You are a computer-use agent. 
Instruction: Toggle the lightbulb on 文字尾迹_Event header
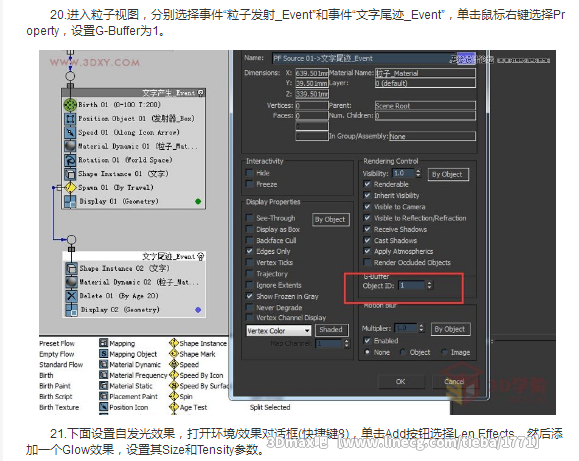[x=201, y=256]
